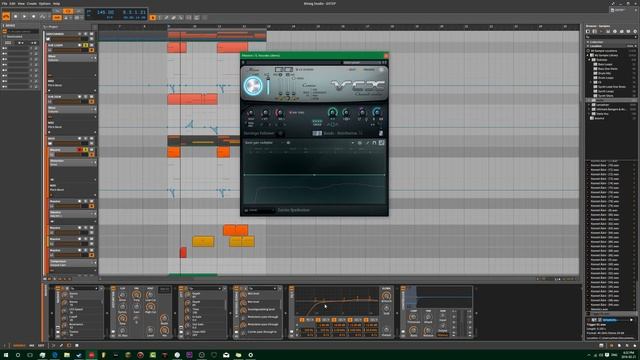Click bar 10 on the timeline ruler
Image resolution: width=640 pixels, height=360 pixels.
point(194,27)
